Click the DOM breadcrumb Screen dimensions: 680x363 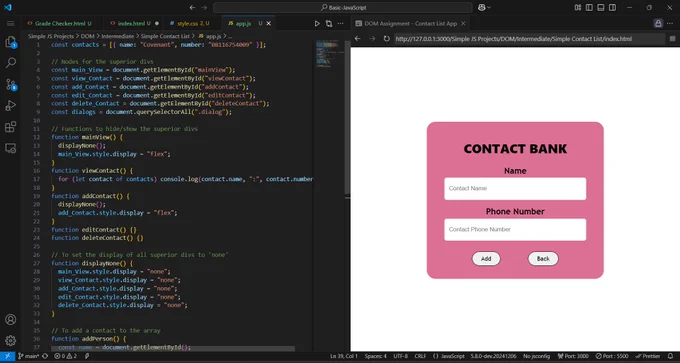click(x=87, y=36)
